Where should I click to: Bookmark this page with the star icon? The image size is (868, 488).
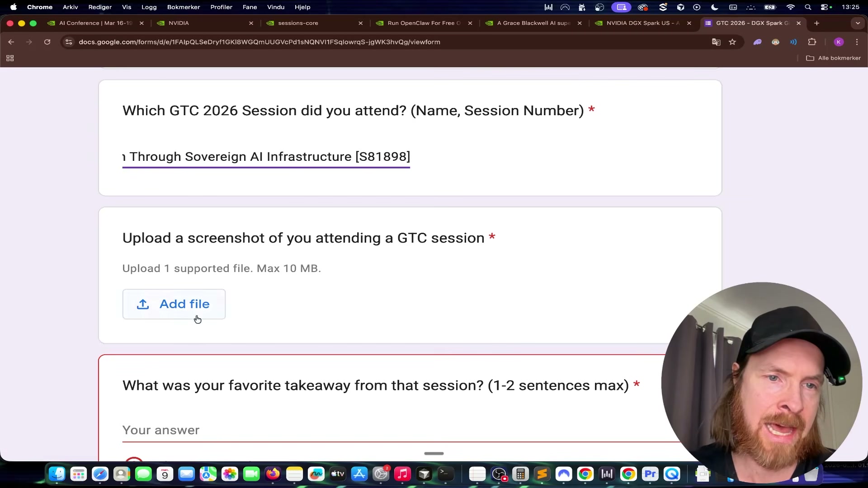click(x=732, y=42)
